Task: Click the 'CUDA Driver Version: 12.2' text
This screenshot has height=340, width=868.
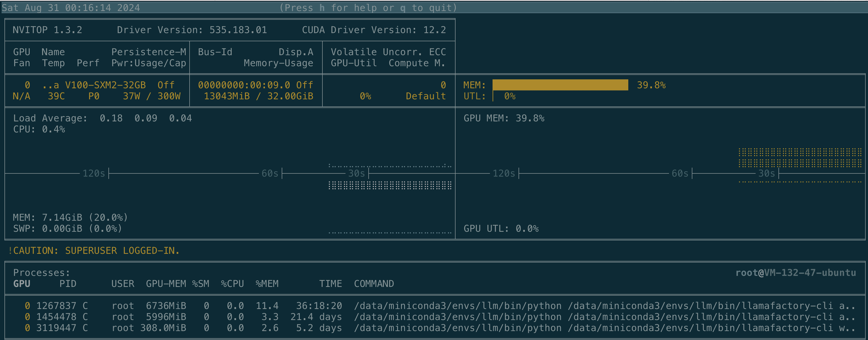Action: (x=374, y=30)
